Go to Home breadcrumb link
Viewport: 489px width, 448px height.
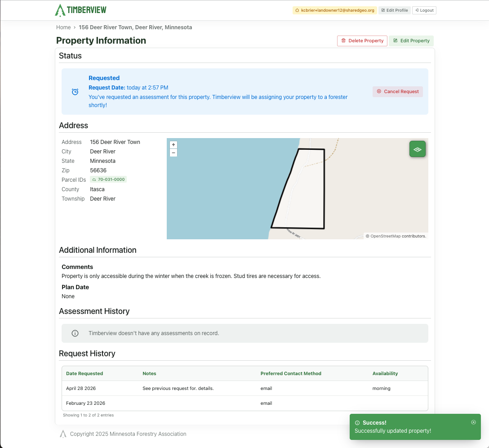[63, 27]
